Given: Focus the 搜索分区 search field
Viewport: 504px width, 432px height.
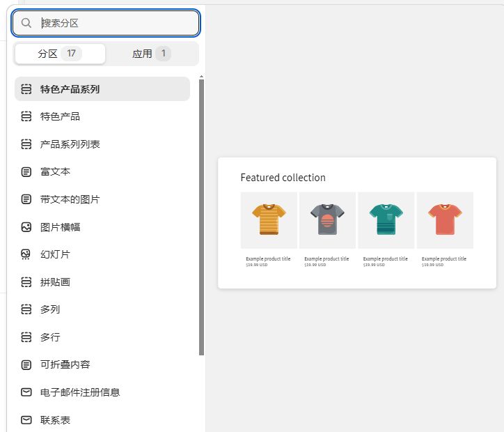Looking at the screenshot, I should click(x=106, y=23).
